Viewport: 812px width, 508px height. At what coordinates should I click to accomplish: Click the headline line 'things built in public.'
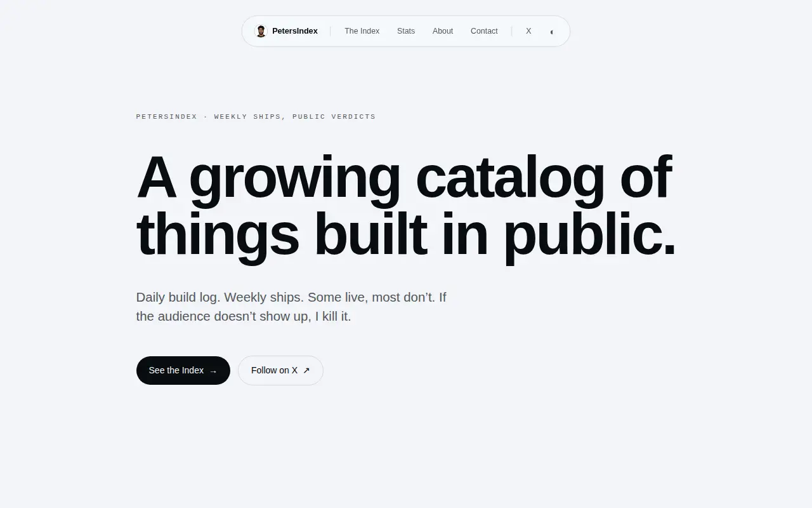(x=406, y=235)
